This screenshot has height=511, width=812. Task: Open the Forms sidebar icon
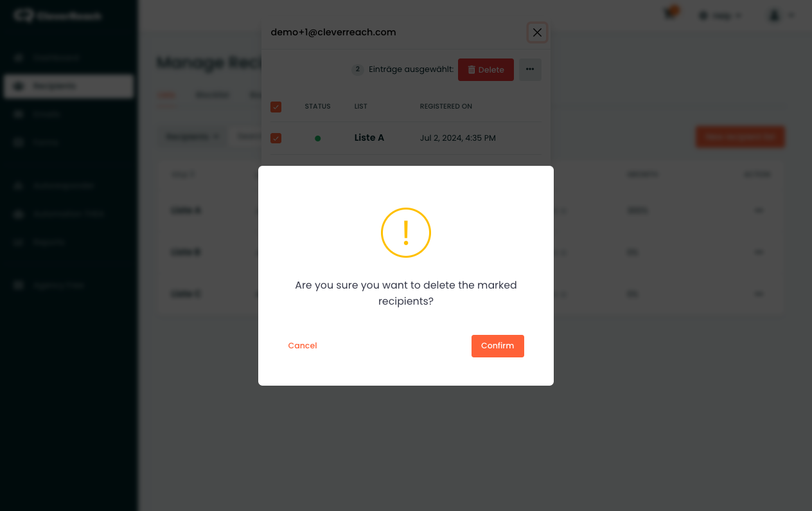[x=19, y=143]
